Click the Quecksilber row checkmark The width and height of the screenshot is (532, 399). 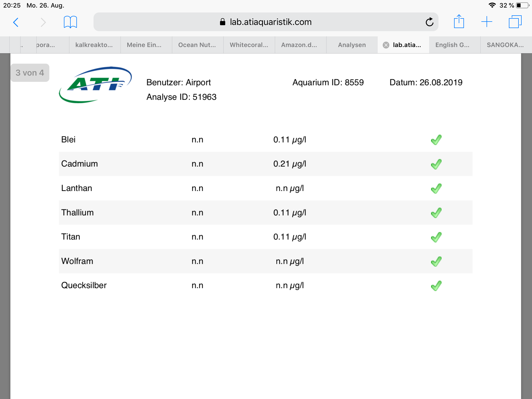pyautogui.click(x=436, y=286)
